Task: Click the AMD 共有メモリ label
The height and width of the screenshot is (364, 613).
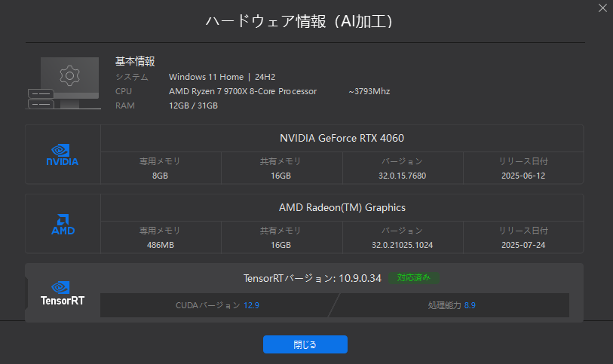Action: click(x=280, y=231)
